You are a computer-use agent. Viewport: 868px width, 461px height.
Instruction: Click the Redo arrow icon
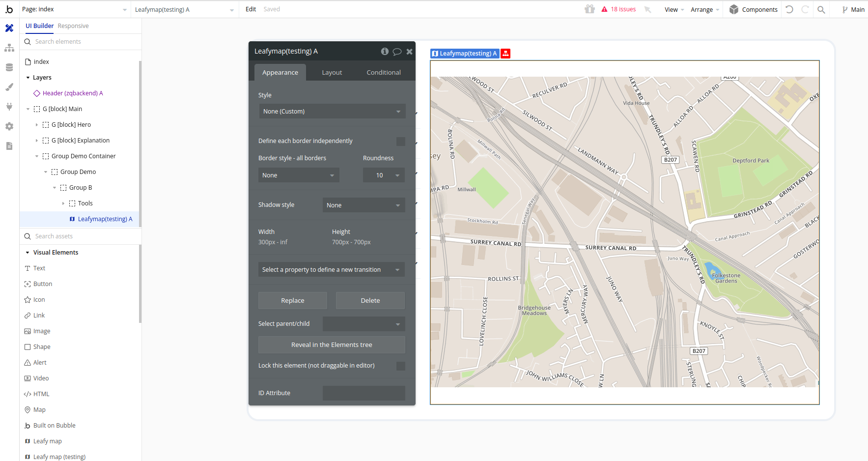pos(805,9)
